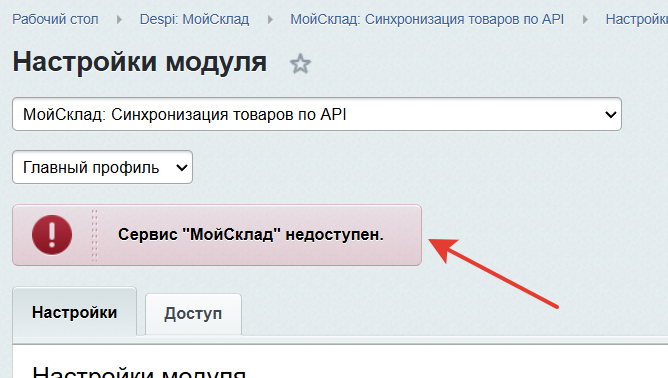The height and width of the screenshot is (378, 668).
Task: Click the Настройки модуля page heading
Action: [x=140, y=62]
